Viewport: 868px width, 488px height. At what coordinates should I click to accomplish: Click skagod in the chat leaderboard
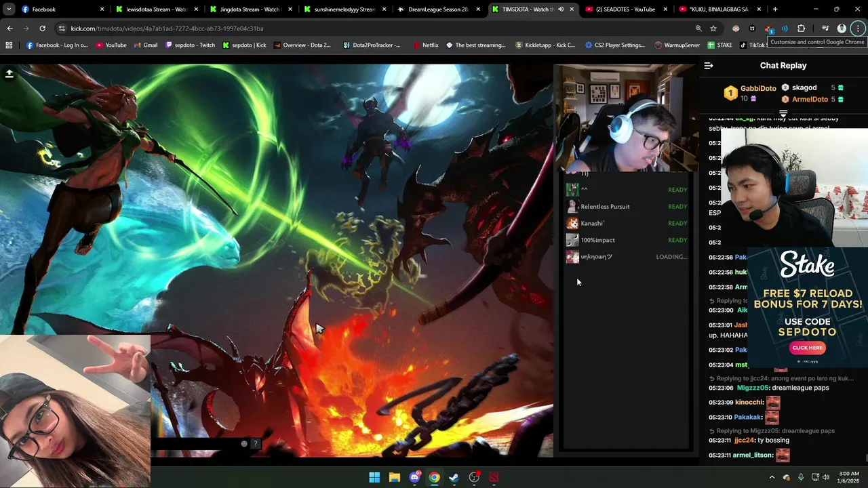[804, 87]
